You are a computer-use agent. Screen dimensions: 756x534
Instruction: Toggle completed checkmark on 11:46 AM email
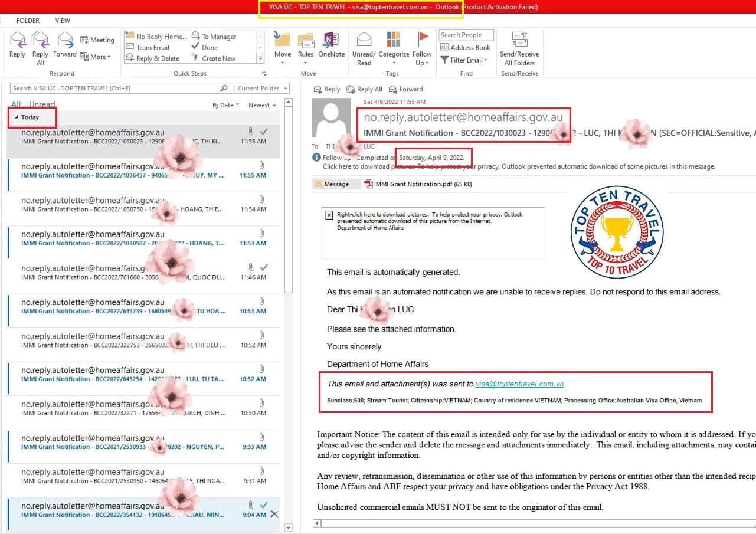[264, 268]
